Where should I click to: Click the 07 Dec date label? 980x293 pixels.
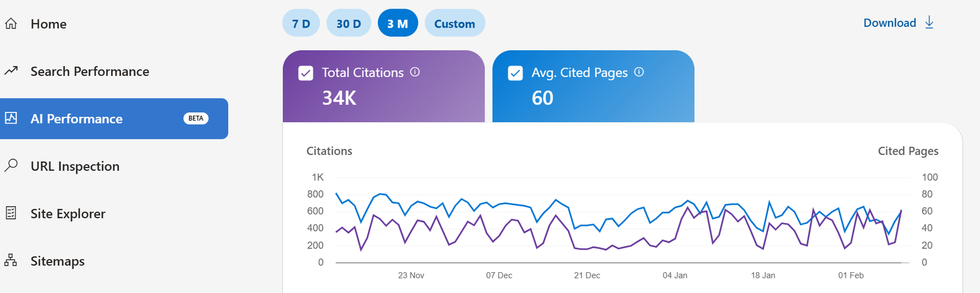tap(499, 275)
